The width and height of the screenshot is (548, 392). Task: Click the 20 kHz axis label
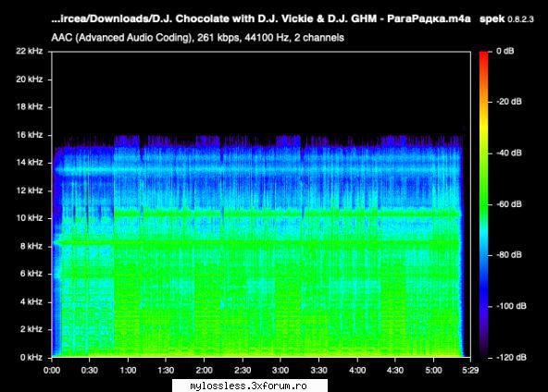[30, 80]
